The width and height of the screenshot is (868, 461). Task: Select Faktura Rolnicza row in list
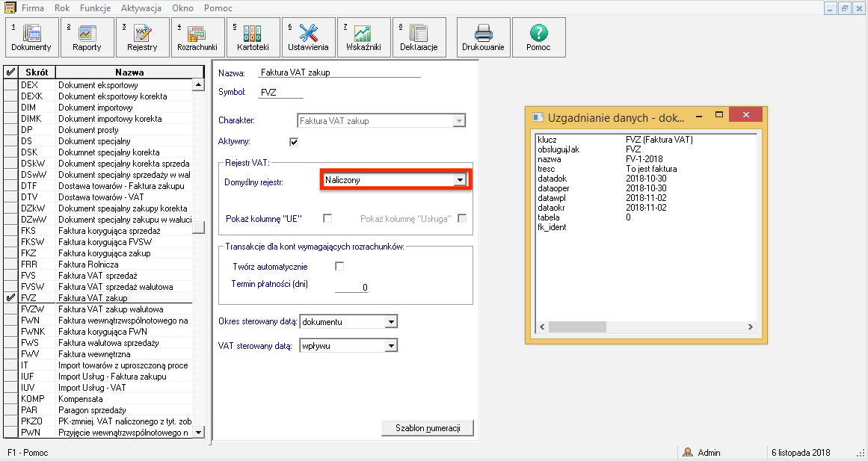point(88,264)
